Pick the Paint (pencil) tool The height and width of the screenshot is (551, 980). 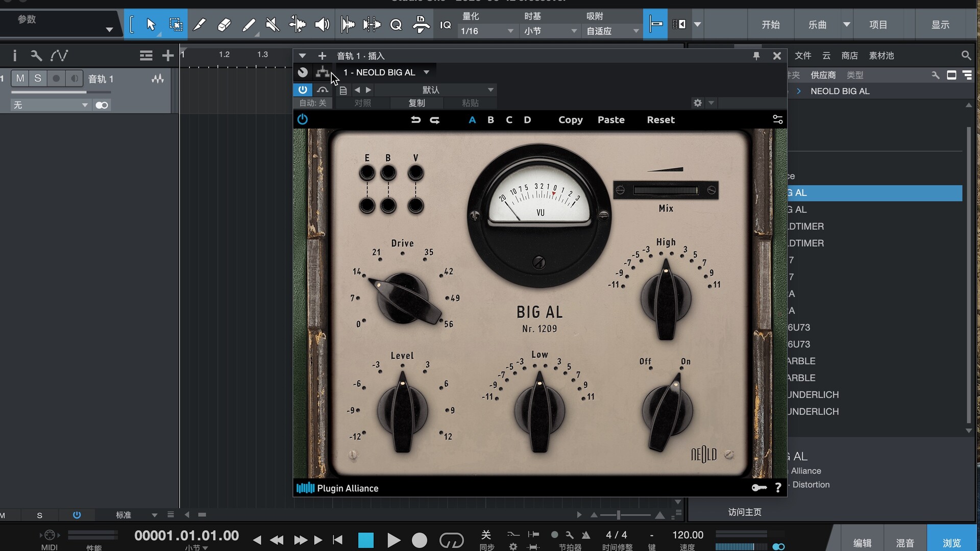pyautogui.click(x=249, y=24)
